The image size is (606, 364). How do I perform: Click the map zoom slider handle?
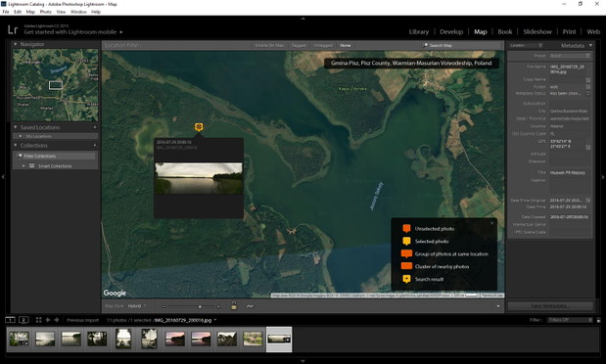pos(200,306)
